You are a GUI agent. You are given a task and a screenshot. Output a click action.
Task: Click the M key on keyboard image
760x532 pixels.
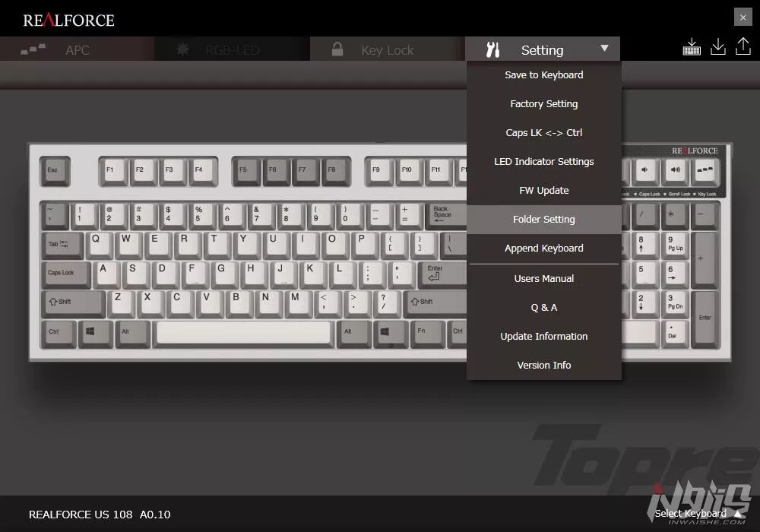coord(299,303)
